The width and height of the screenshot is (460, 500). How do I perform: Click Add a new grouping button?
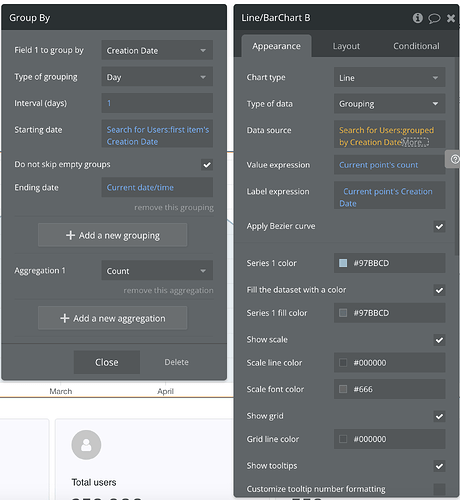click(112, 235)
